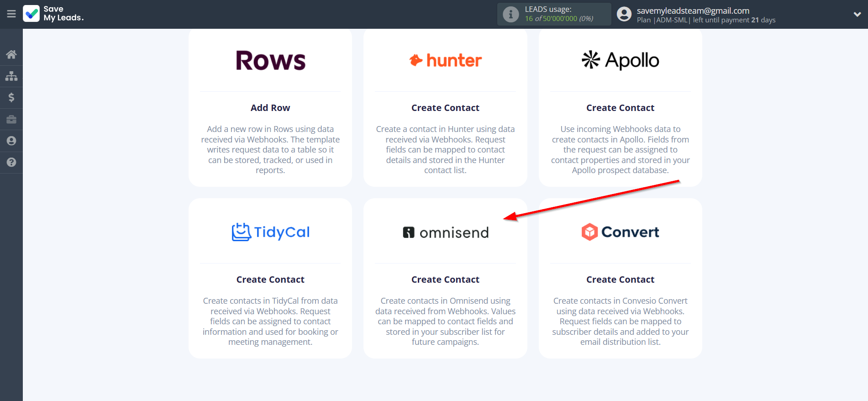Select the TidyCal logo

pyautogui.click(x=270, y=232)
